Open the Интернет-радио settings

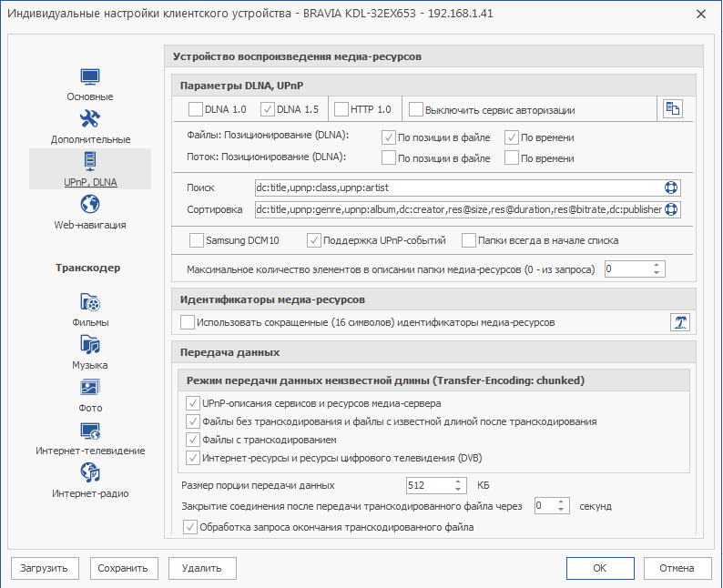click(x=90, y=473)
